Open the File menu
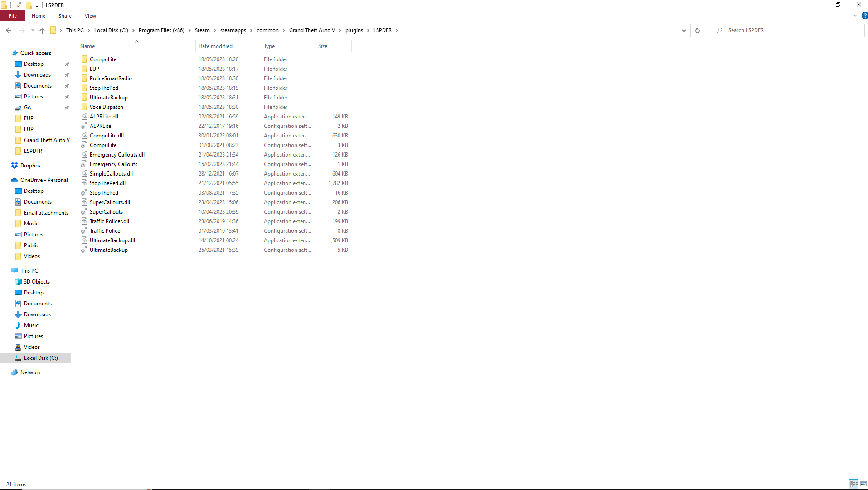The height and width of the screenshot is (490, 868). coord(13,16)
